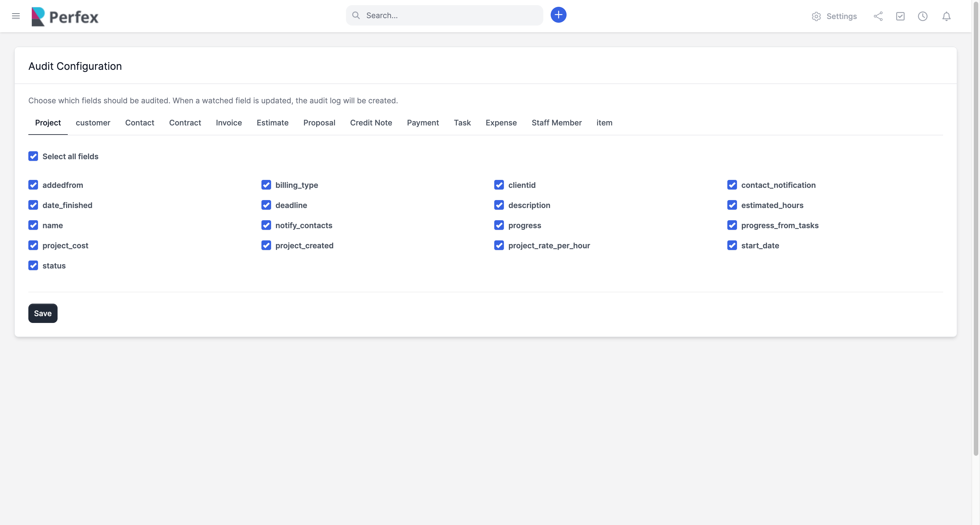
Task: Uncheck the status field
Action: coord(33,266)
